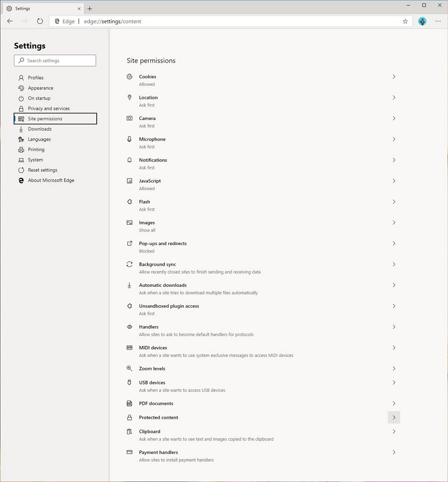Click the PDF documents icon
The width and height of the screenshot is (448, 482).
tap(129, 403)
